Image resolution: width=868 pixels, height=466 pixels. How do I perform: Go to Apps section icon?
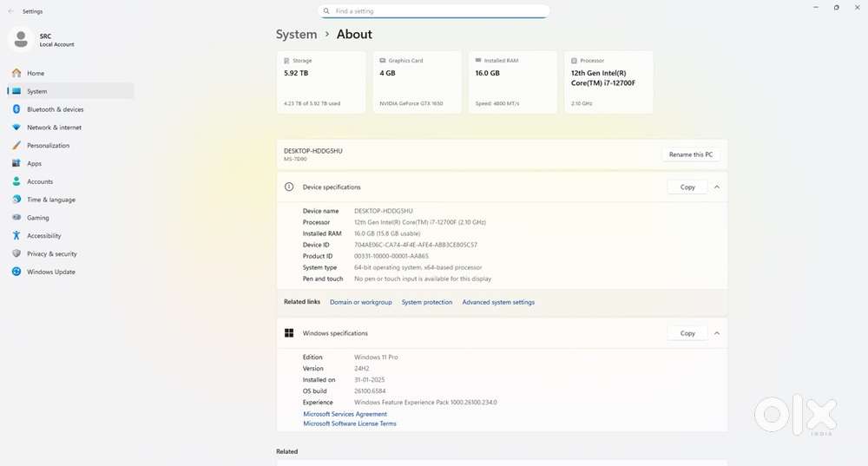tap(16, 163)
